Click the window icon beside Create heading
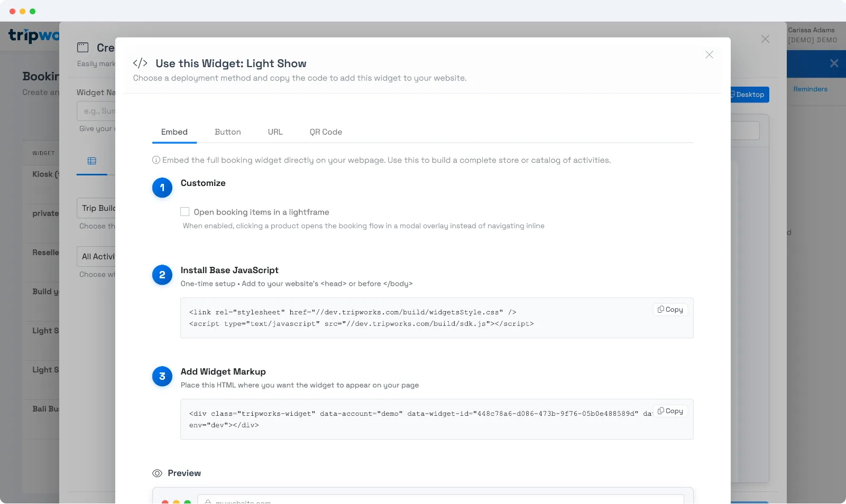Viewport: 846px width, 504px height. (83, 48)
